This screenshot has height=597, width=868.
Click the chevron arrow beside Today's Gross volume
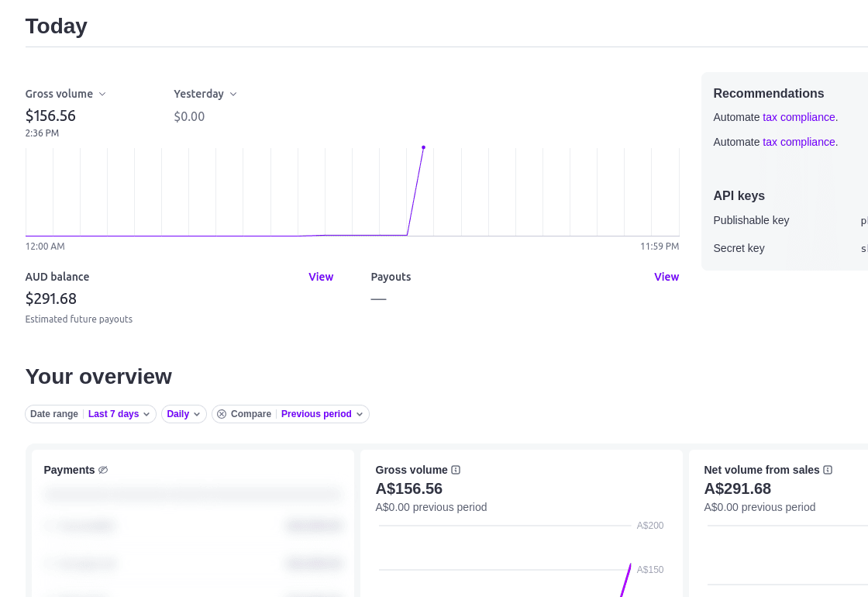point(102,94)
